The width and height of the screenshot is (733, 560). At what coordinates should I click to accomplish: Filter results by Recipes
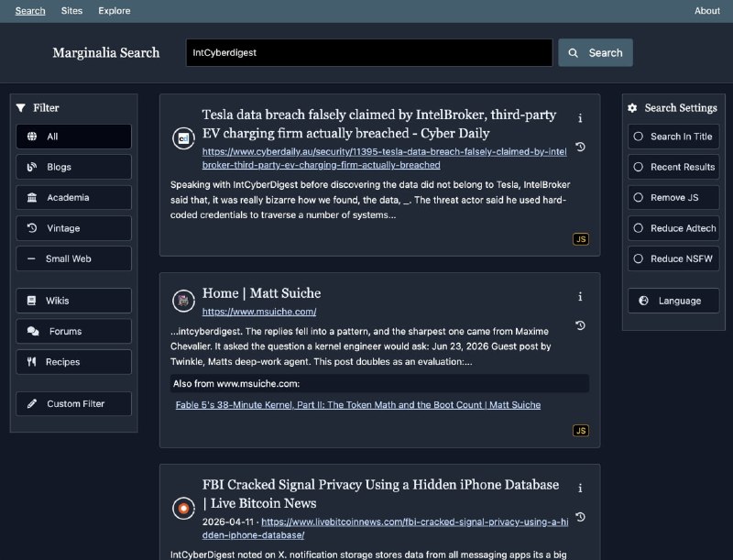tap(74, 362)
